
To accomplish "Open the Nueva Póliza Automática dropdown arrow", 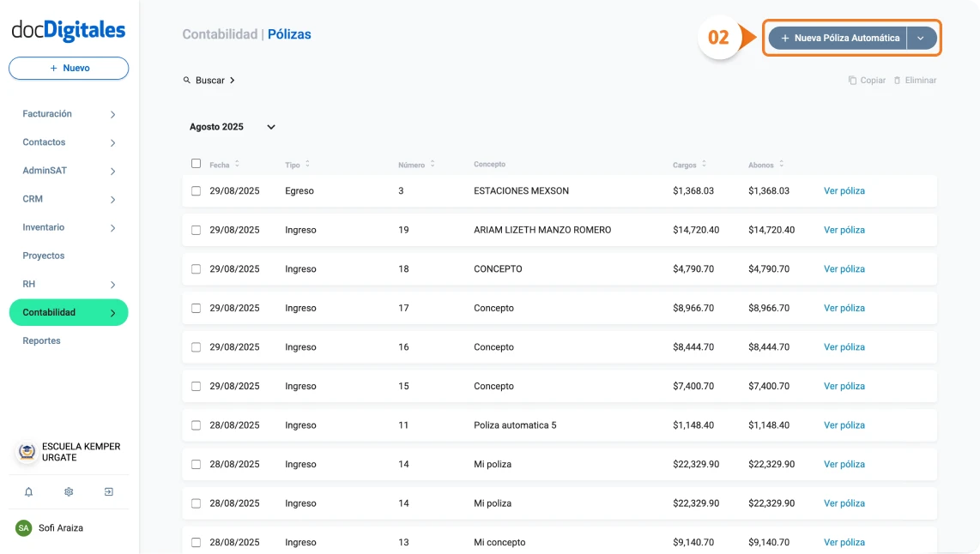I will pos(919,38).
